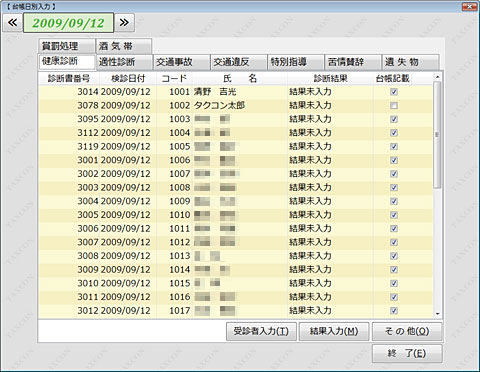
Task: Uncheck 台帳記載 for row 3014
Action: point(394,92)
